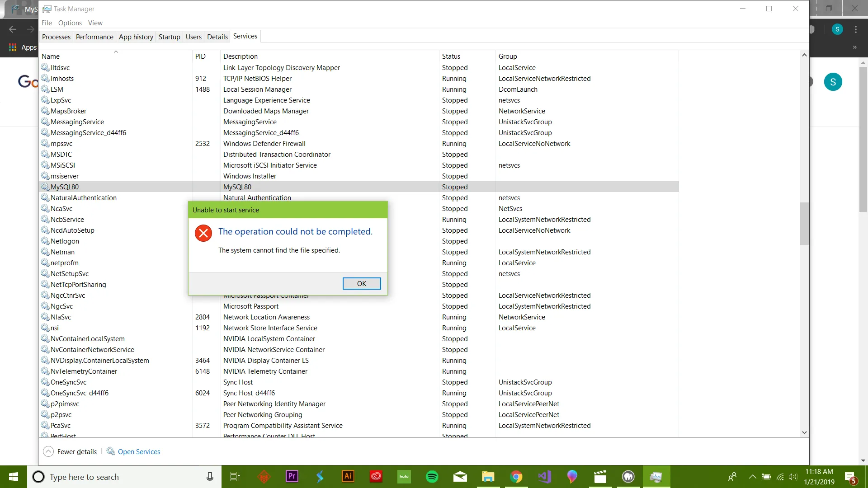The image size is (868, 488).
Task: Show hidden system tray icons chevron
Action: coord(752,476)
